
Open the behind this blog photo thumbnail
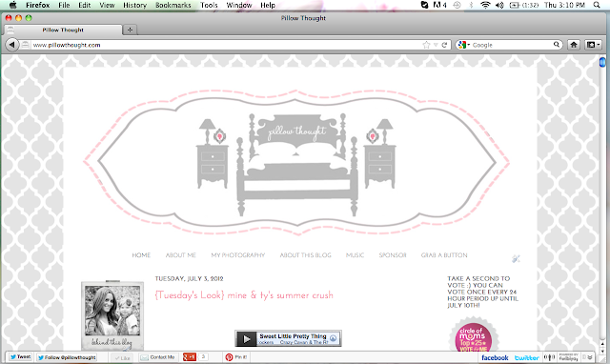[112, 316]
